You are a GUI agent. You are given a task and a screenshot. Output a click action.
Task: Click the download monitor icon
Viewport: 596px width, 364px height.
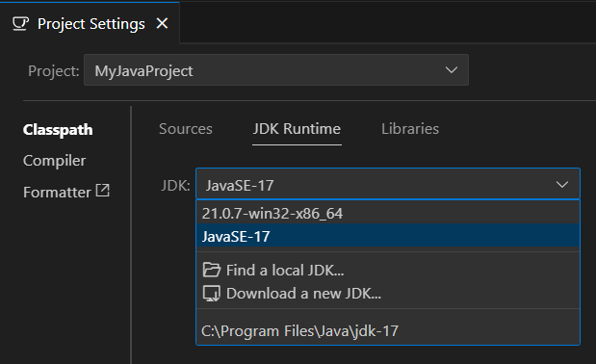[x=212, y=294]
